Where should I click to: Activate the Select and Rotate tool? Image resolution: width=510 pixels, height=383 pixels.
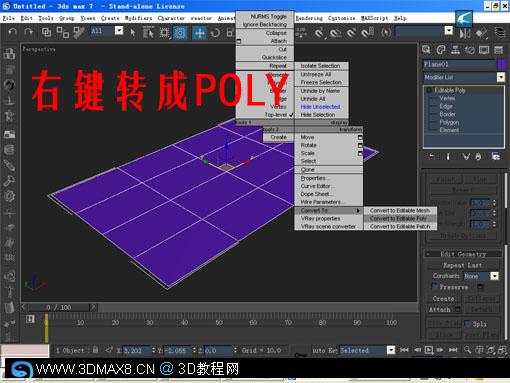point(215,33)
